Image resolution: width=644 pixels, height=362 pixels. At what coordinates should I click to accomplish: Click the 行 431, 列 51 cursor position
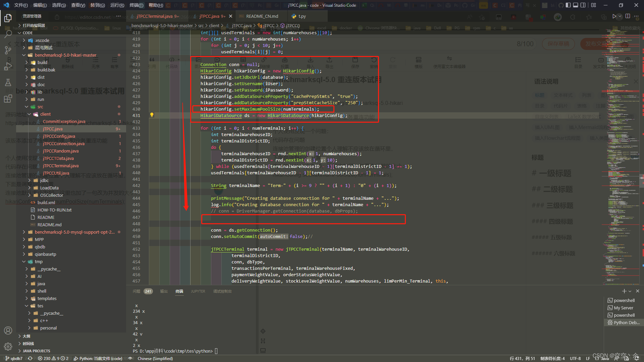click(x=522, y=358)
